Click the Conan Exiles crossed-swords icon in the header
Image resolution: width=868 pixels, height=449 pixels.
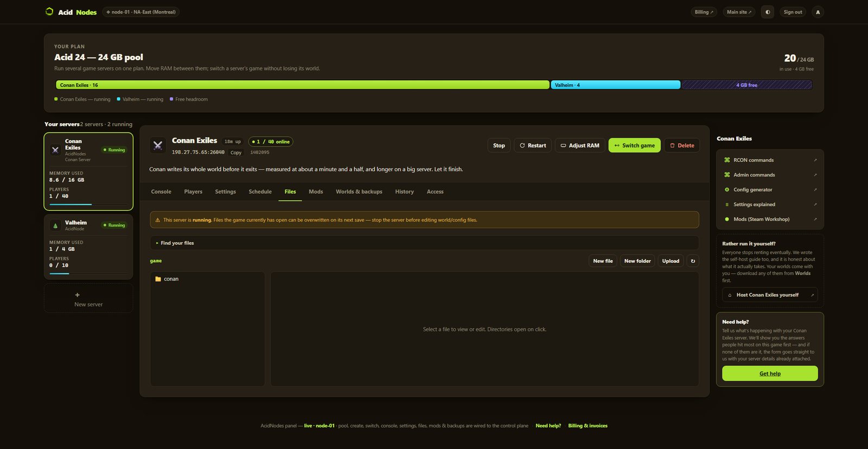coord(158,146)
